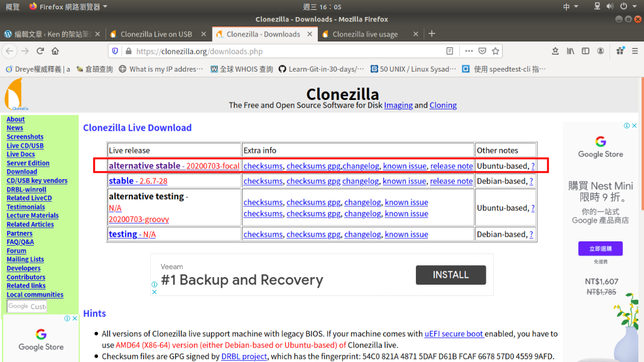Open page actions three-dot menu
Screen dimensions: 644x362
(x=469, y=51)
